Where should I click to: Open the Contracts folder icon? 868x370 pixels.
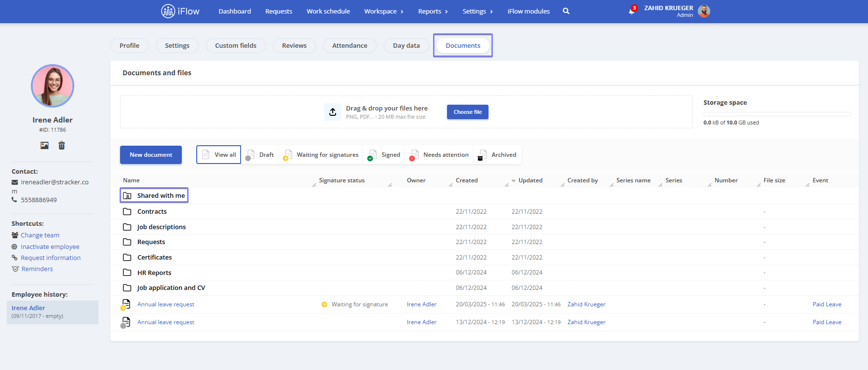coord(127,212)
